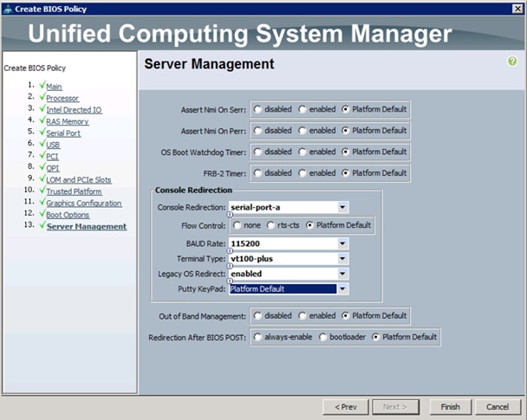
Task: Select Platform Default for OS Boot Watchdog Timer
Action: click(345, 152)
